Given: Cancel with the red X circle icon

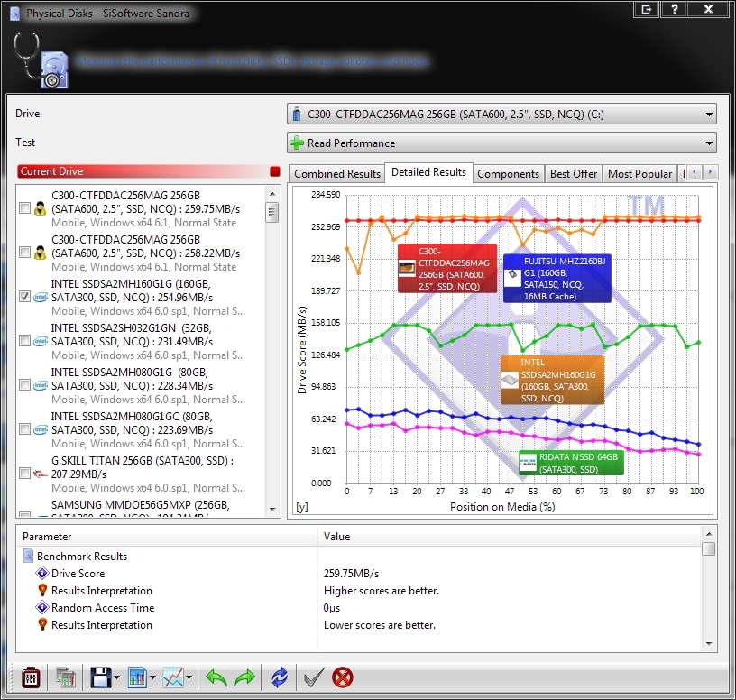Looking at the screenshot, I should tap(342, 677).
